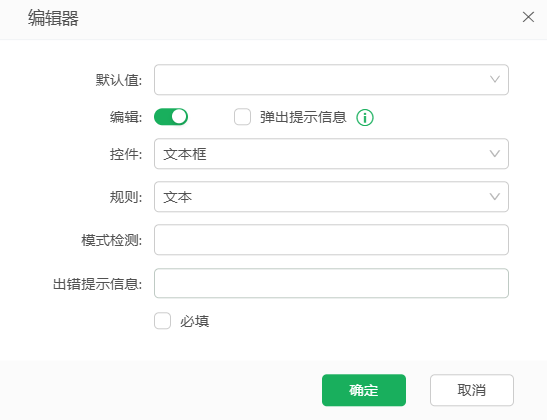This screenshot has height=420, width=547.
Task: Expand the 规则 dropdown chevron
Action: [495, 196]
